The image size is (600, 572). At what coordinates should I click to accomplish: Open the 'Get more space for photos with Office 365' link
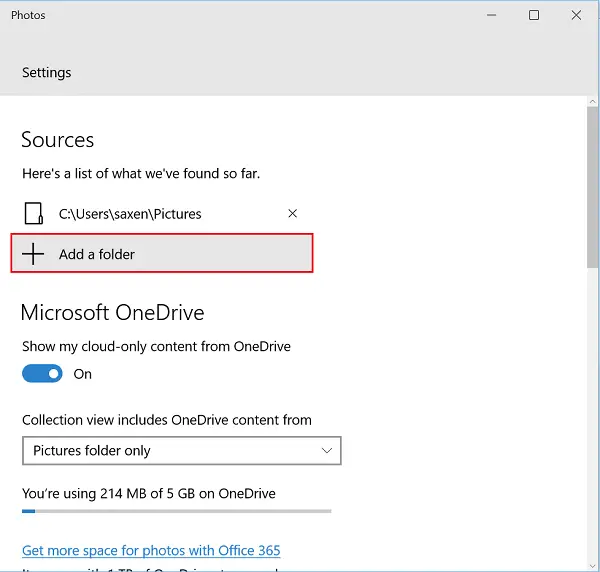coord(151,550)
